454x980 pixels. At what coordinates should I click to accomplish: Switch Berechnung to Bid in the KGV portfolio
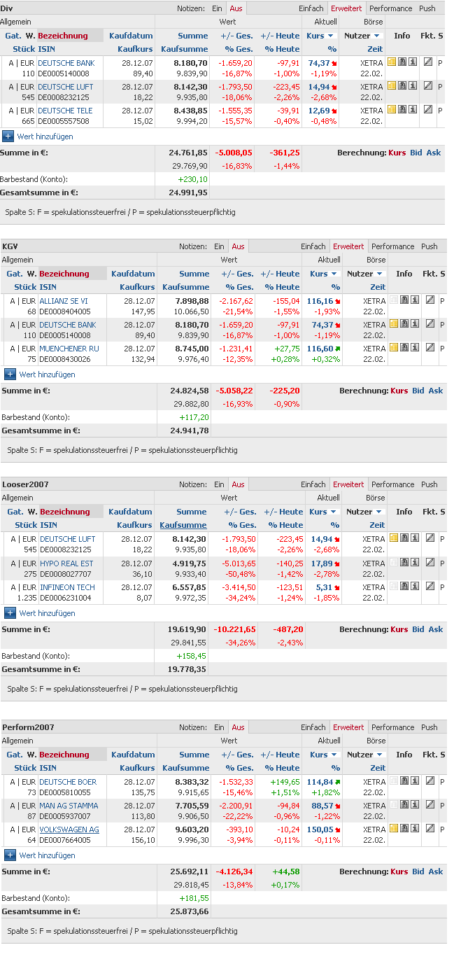pos(418,391)
